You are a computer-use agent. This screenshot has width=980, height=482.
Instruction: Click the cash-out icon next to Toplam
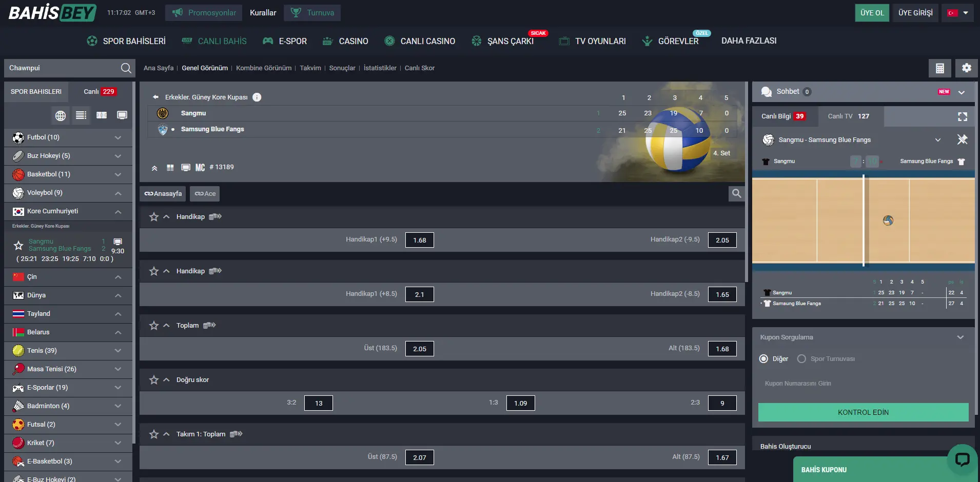[x=209, y=325]
